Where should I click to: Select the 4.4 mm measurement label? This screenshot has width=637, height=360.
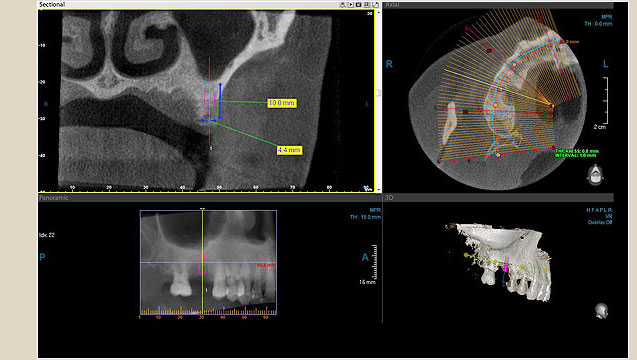point(289,150)
